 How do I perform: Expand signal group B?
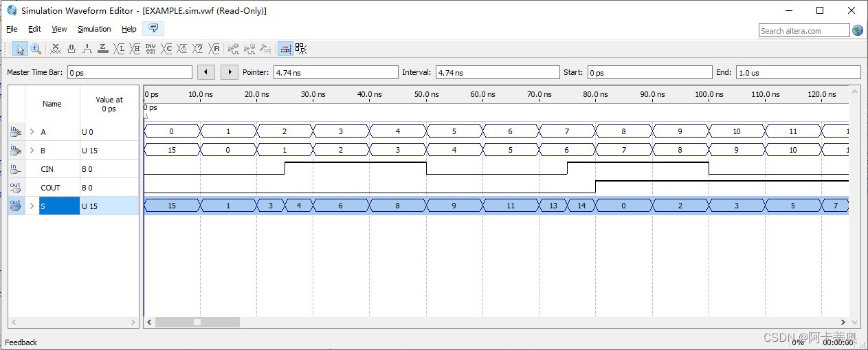(x=32, y=150)
